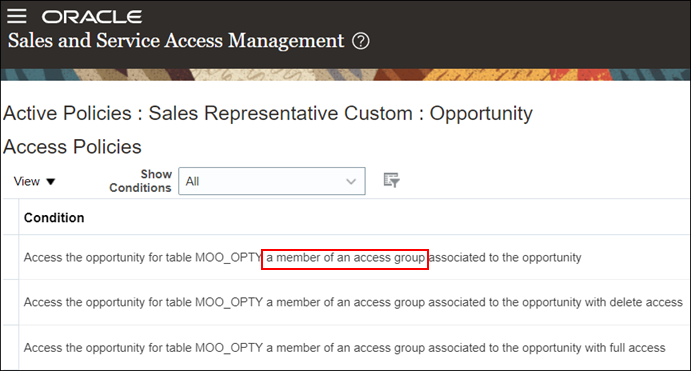
Task: Open the Show Conditions combo box showing All
Action: point(272,181)
